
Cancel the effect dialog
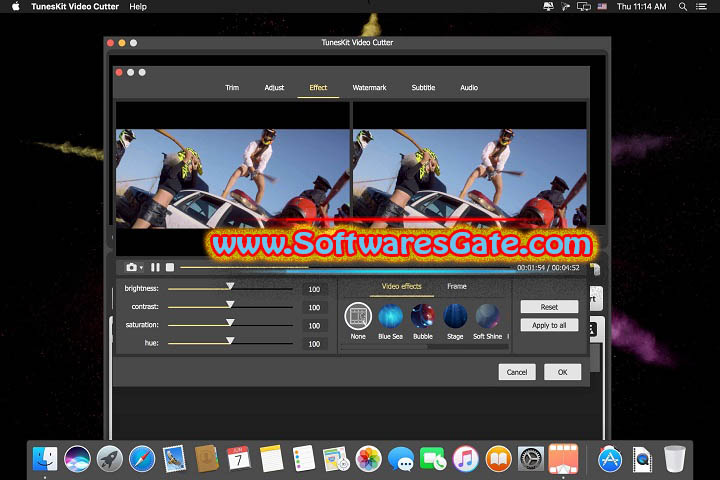click(517, 372)
